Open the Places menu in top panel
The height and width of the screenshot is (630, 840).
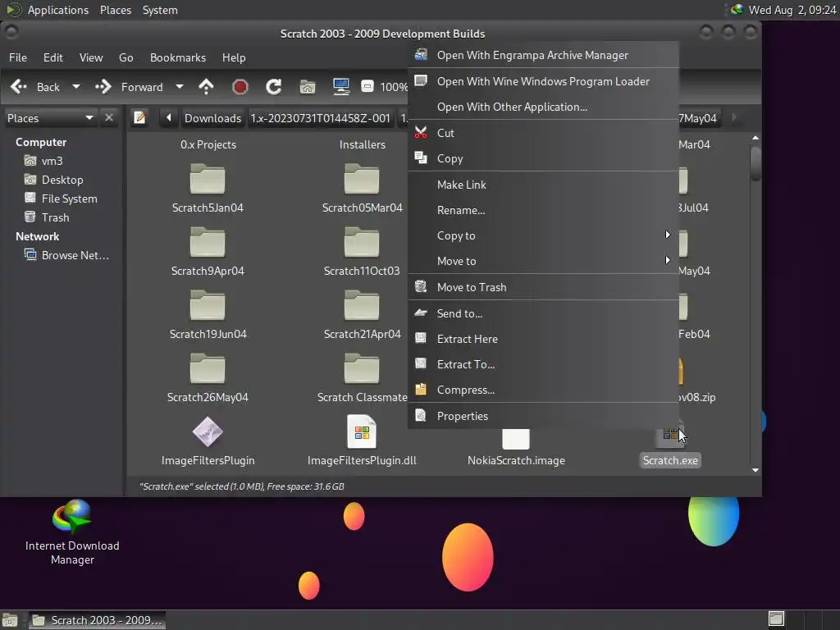(x=116, y=10)
